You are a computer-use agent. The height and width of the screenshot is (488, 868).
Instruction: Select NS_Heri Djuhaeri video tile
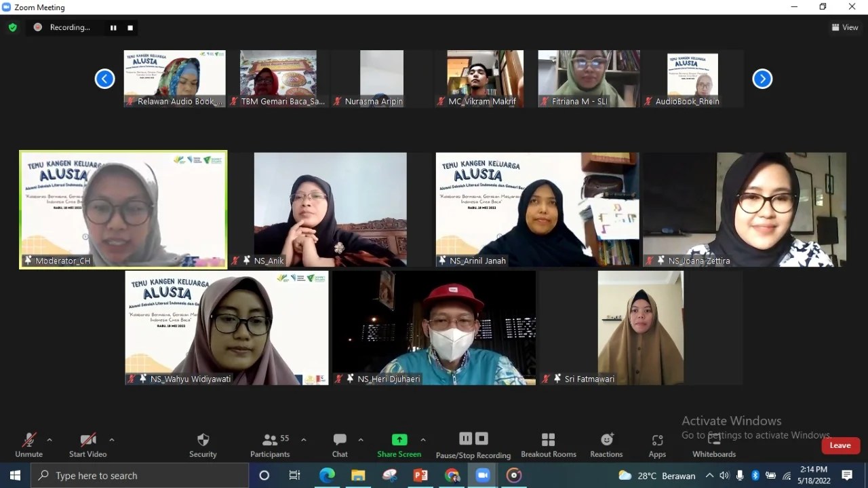click(434, 328)
